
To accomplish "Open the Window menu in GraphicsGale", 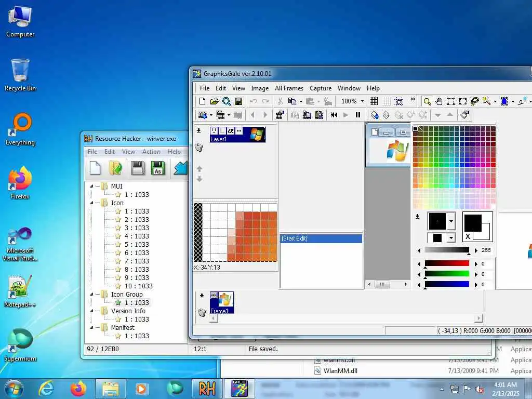I will (x=349, y=88).
